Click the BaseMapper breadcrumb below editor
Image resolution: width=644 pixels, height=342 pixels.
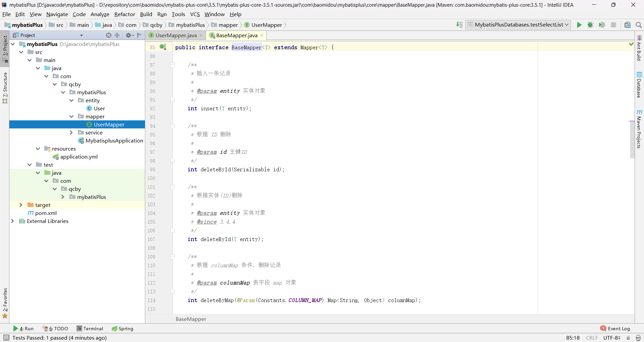click(x=191, y=319)
